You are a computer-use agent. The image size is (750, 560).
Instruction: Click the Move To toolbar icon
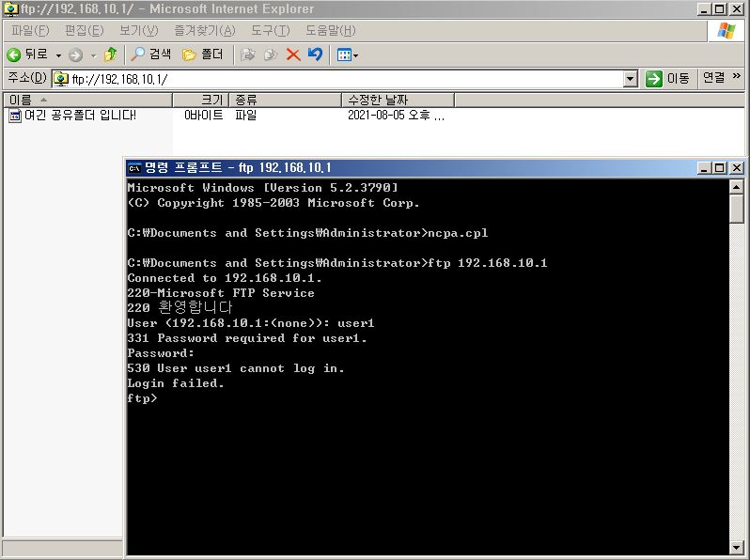[248, 54]
